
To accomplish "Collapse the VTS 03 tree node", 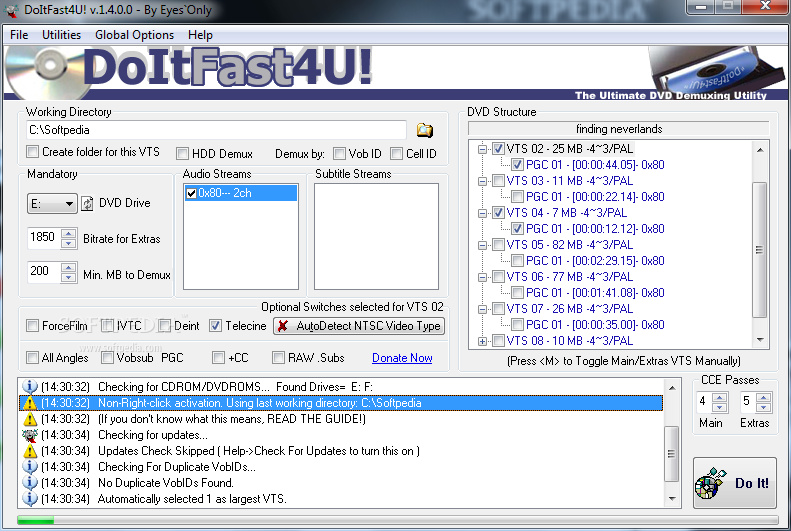I will pyautogui.click(x=482, y=181).
